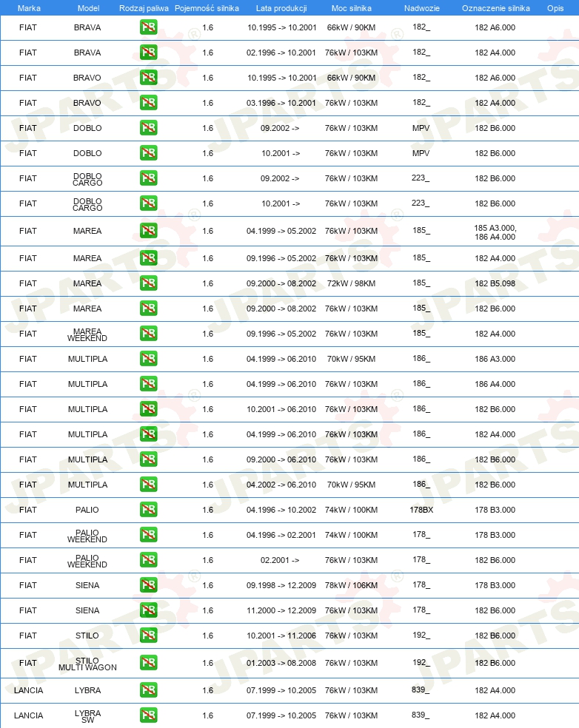Click body code '178BX' in PALIO row
The height and width of the screenshot is (728, 579).
pyautogui.click(x=421, y=510)
